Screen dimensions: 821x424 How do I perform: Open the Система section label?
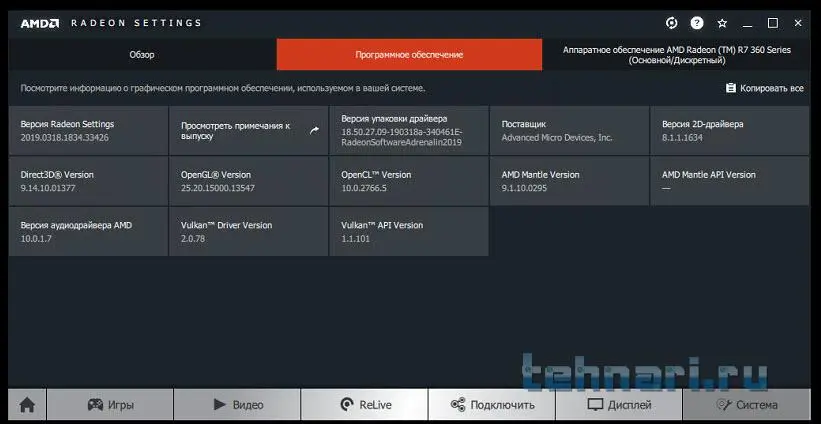(x=757, y=405)
